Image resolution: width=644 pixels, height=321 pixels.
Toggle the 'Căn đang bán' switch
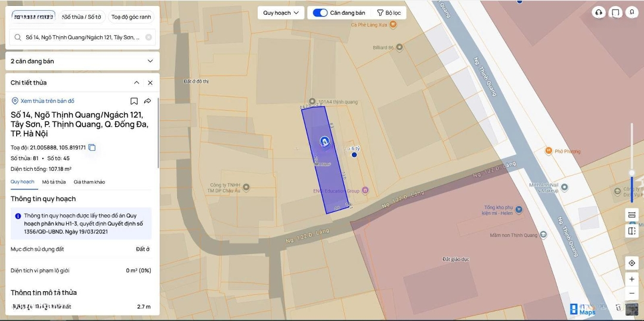(x=320, y=13)
